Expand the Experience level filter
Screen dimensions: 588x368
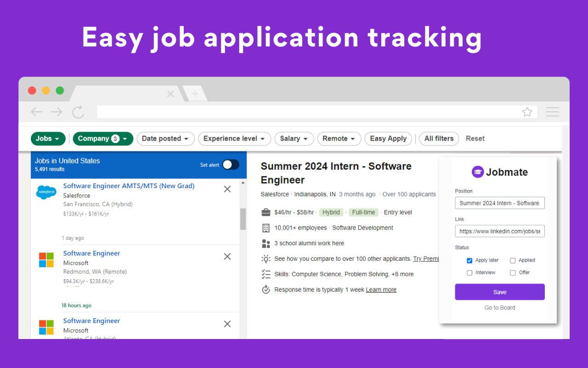234,138
